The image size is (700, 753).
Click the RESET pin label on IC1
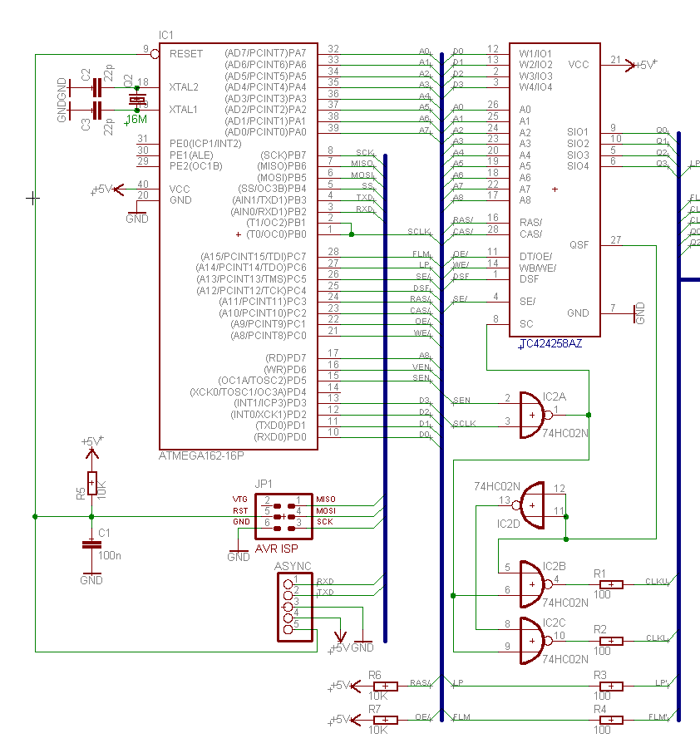pyautogui.click(x=186, y=54)
